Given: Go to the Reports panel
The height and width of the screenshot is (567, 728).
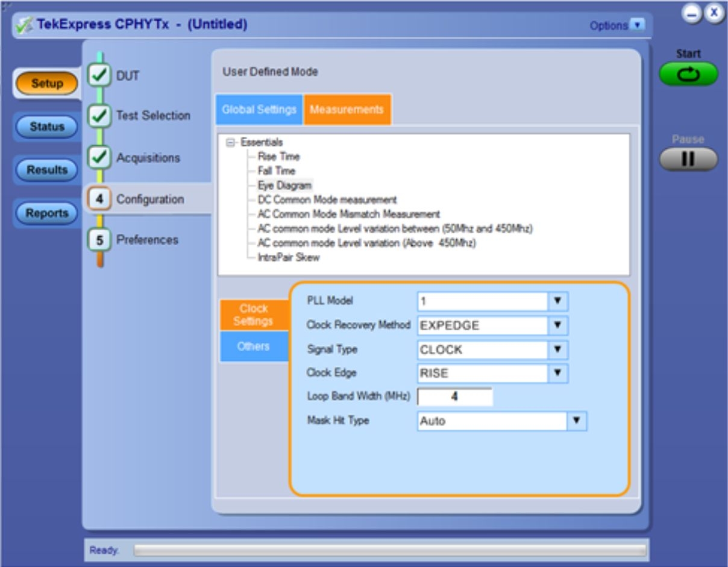Looking at the screenshot, I should [x=47, y=213].
